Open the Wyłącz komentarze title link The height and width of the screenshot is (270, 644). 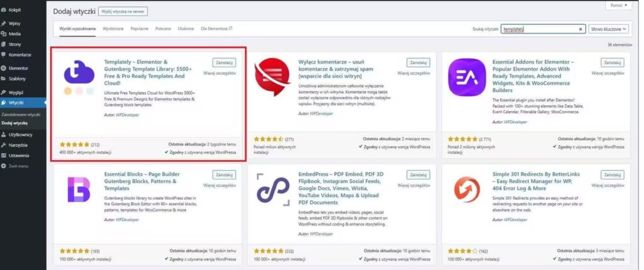(335, 69)
